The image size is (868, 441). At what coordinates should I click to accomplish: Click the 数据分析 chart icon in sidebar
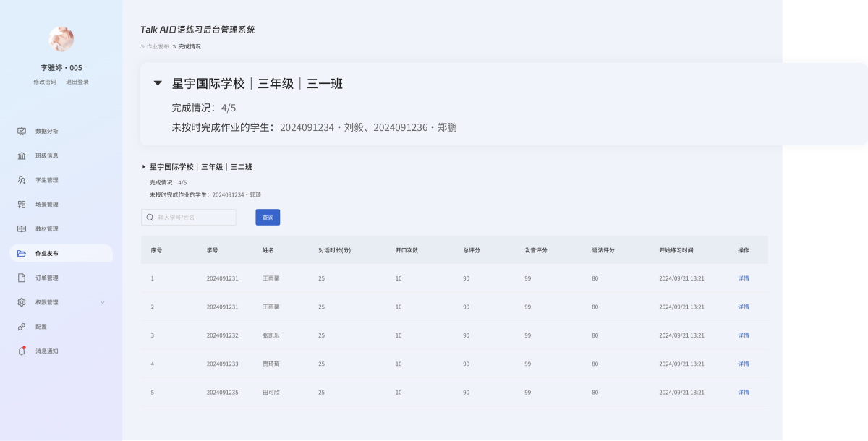pos(22,131)
